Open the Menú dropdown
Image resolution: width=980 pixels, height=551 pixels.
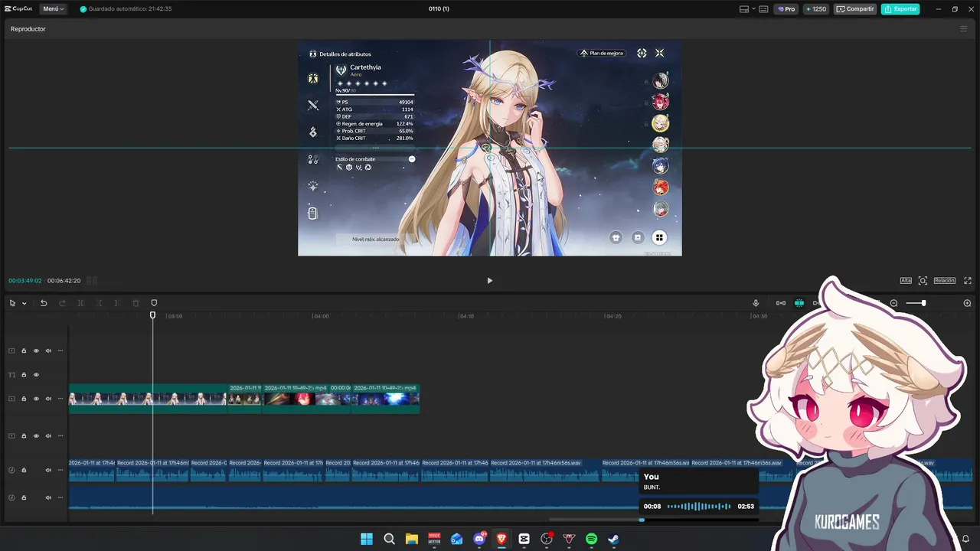[54, 9]
